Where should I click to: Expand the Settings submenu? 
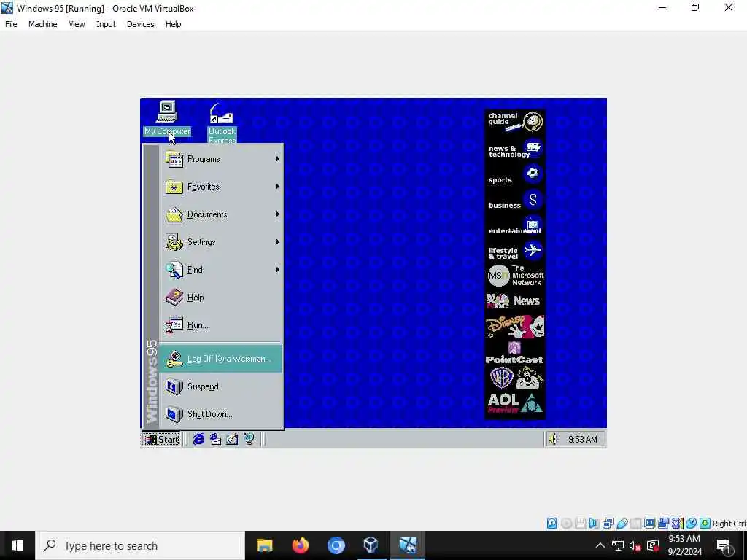pyautogui.click(x=222, y=242)
